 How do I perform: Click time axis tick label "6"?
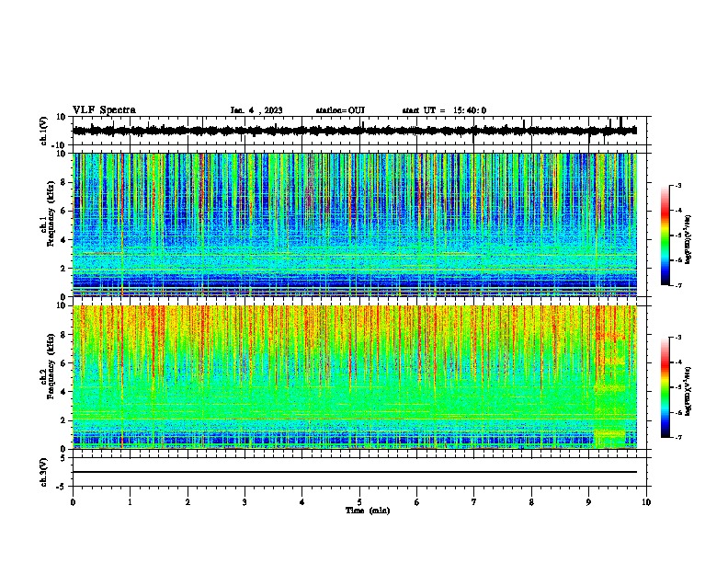[x=417, y=502]
